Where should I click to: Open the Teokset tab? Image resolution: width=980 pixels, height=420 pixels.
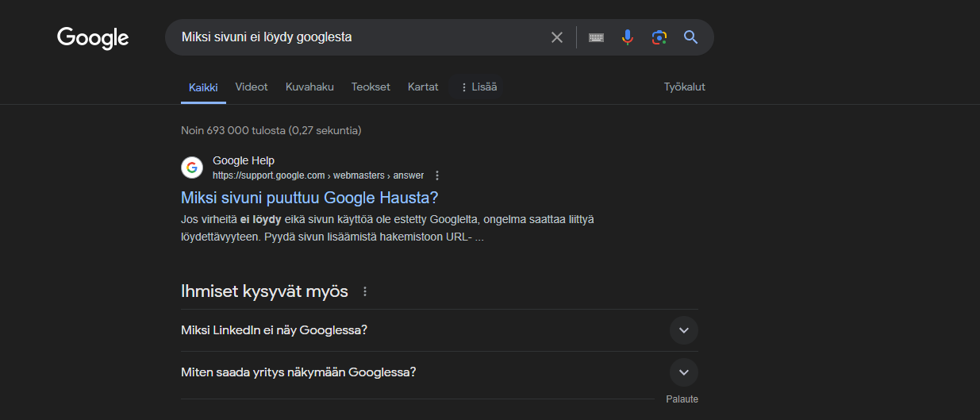[x=371, y=87]
